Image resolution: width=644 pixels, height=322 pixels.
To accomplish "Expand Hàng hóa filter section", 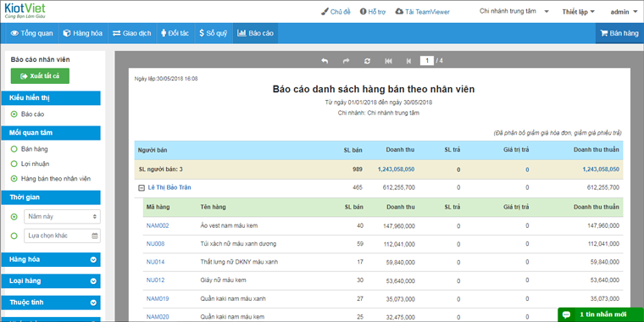I will [x=52, y=259].
